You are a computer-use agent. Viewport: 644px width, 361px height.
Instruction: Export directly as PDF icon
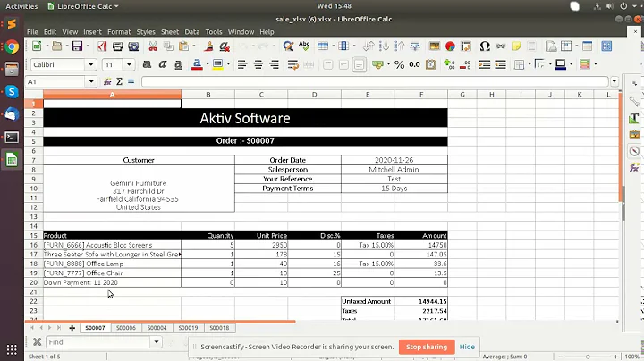coord(102,46)
